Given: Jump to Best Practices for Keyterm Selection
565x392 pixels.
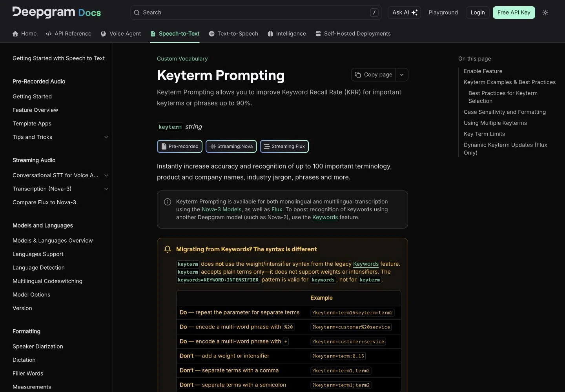Looking at the screenshot, I should tap(503, 97).
